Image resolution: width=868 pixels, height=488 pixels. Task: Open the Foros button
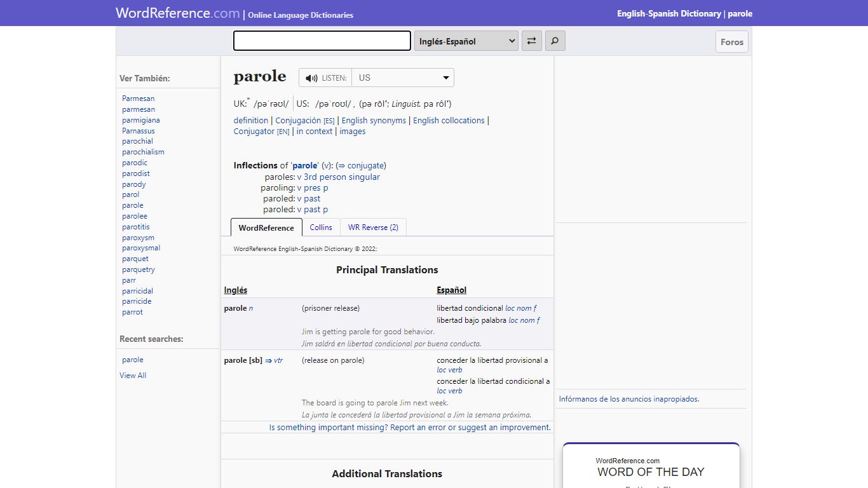[x=732, y=42]
